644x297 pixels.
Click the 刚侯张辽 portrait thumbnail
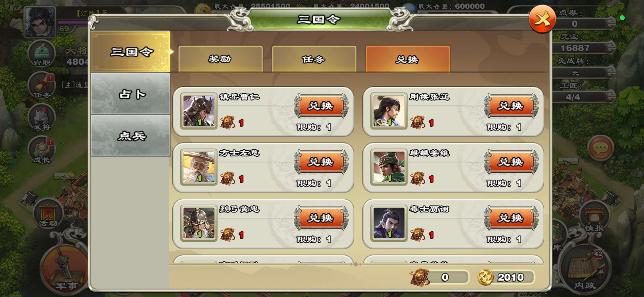[389, 111]
